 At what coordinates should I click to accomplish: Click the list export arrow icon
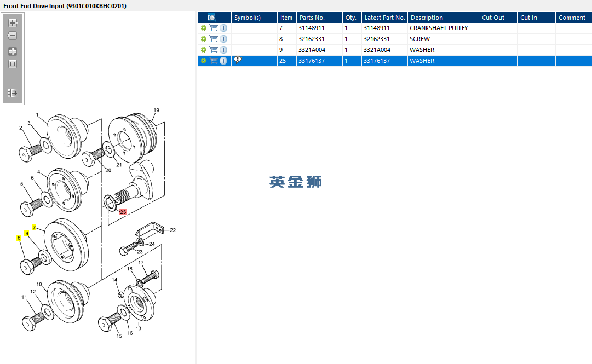click(13, 93)
